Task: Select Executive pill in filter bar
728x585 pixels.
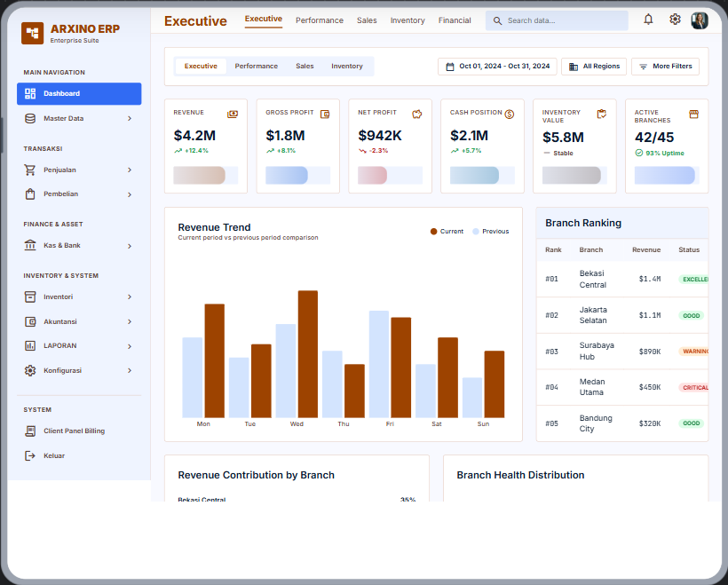Action: (x=201, y=67)
